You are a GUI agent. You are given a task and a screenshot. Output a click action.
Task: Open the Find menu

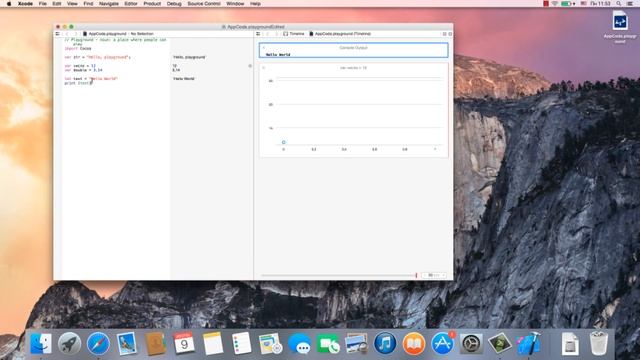(x=88, y=4)
